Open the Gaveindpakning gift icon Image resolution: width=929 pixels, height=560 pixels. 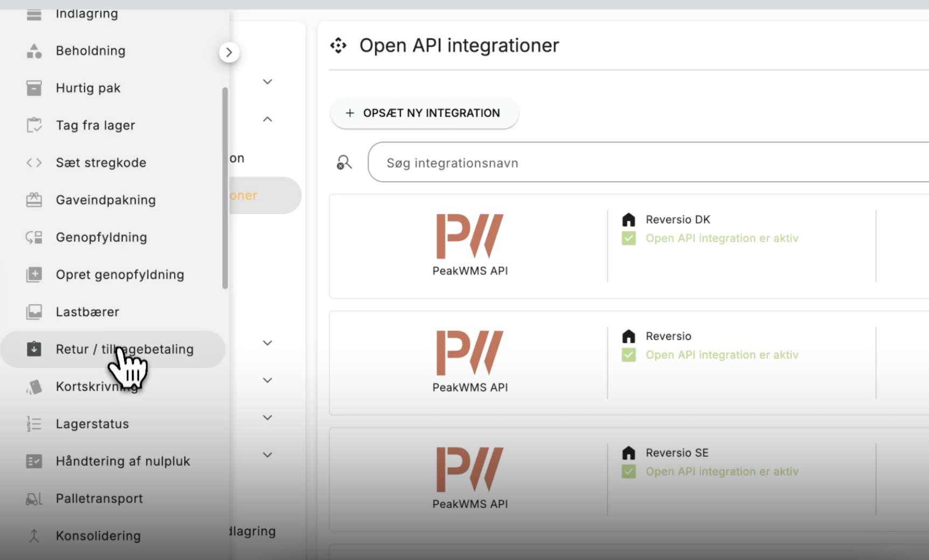click(x=34, y=200)
